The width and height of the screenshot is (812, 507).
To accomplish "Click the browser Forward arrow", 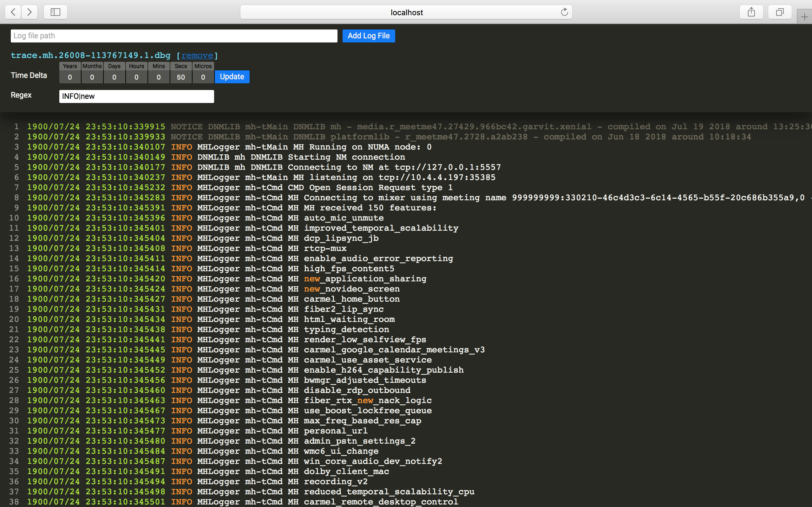I will [29, 12].
